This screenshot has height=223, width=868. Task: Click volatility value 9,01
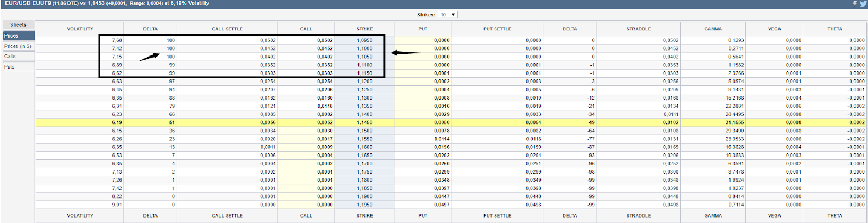[117, 205]
